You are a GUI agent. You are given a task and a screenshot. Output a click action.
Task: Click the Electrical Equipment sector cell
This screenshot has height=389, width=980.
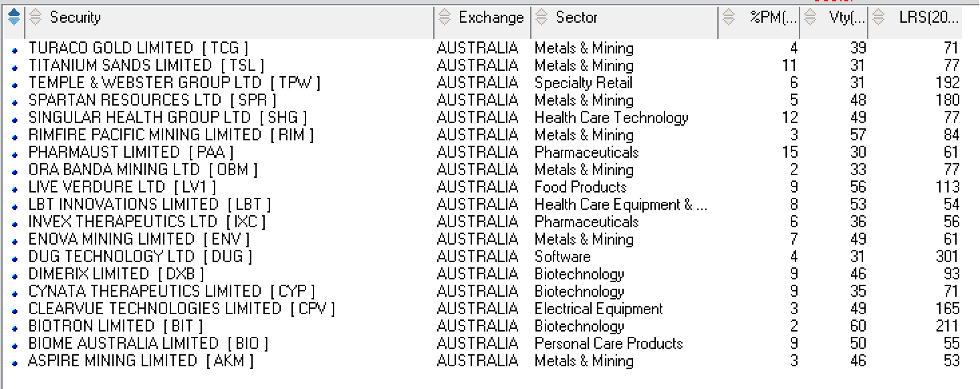click(598, 309)
